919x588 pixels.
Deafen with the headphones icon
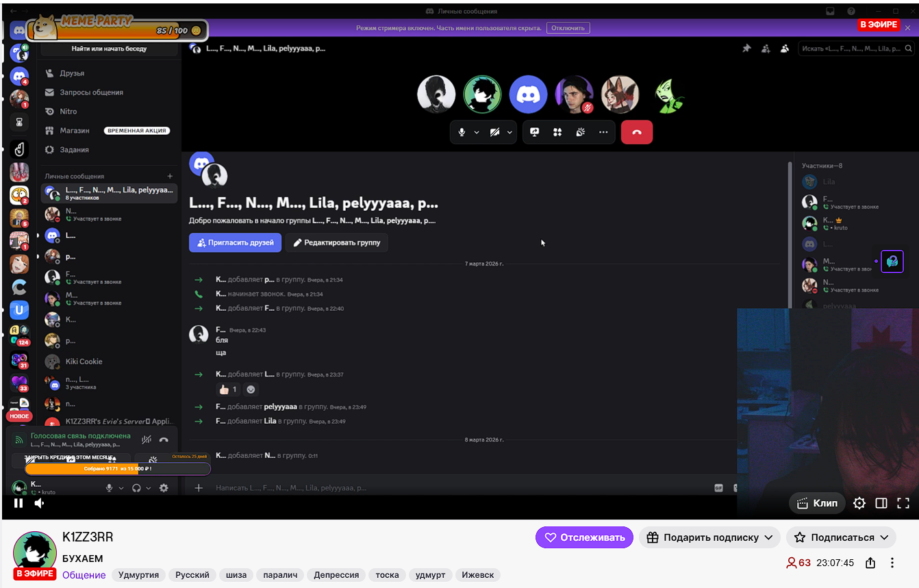pos(136,488)
